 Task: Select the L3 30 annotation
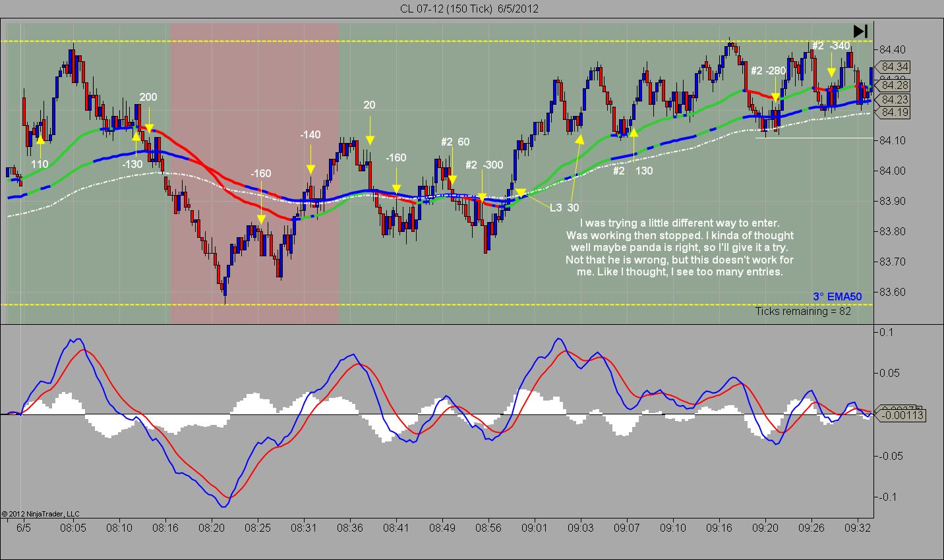(x=565, y=208)
